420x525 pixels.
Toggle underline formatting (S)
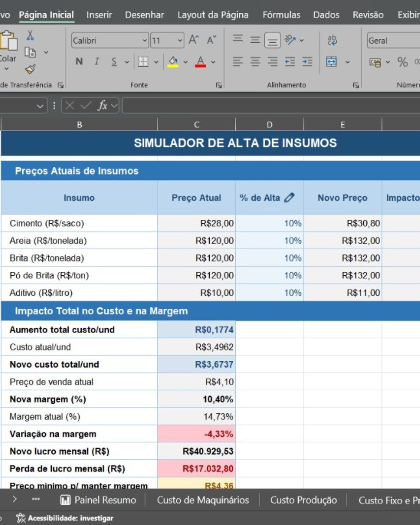point(114,61)
